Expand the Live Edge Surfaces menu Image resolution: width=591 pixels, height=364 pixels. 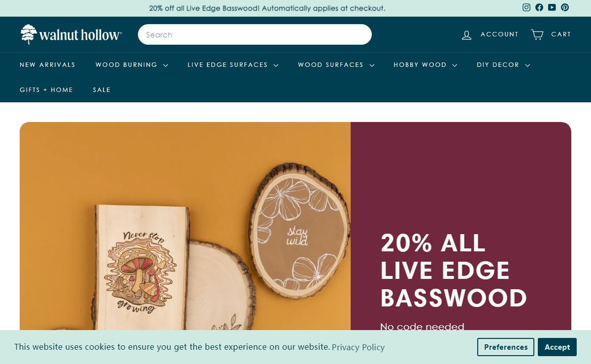pyautogui.click(x=233, y=65)
